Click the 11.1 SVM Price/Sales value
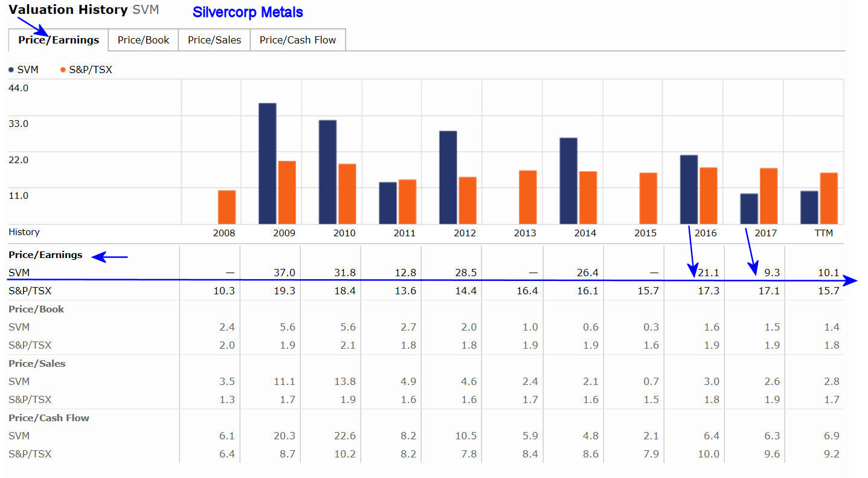 (x=285, y=381)
